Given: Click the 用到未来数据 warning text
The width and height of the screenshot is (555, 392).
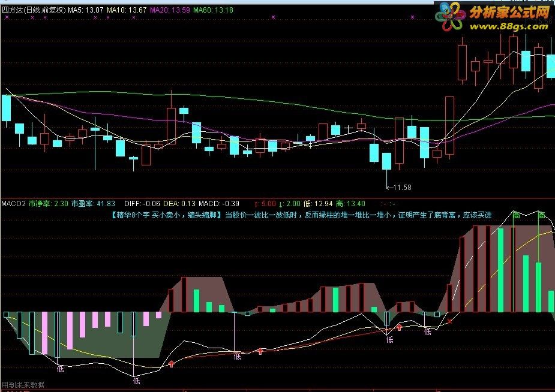Looking at the screenshot, I should click(x=23, y=385).
